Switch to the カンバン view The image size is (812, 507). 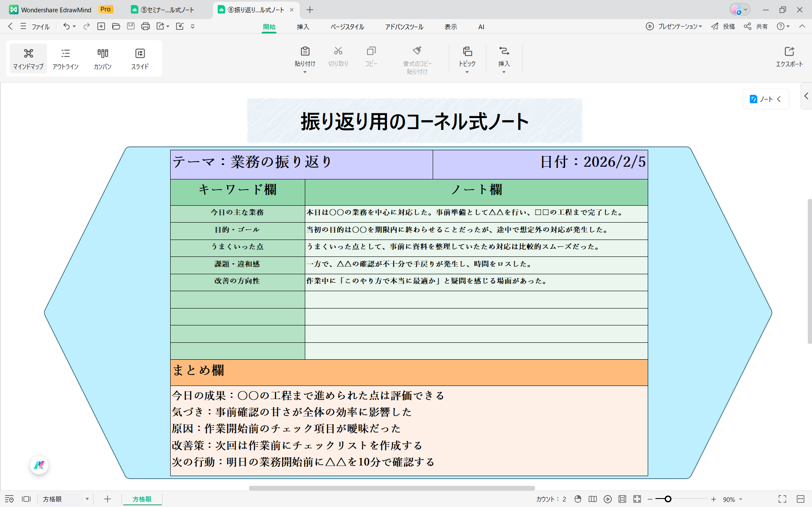(102, 58)
